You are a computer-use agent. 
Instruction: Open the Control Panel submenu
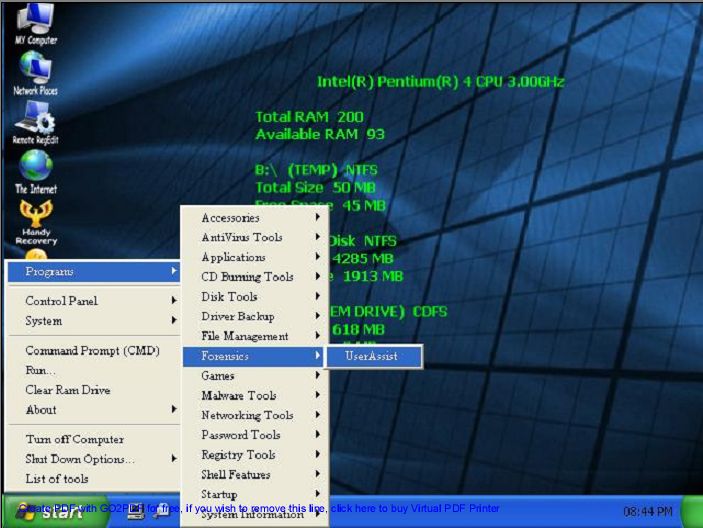[94, 301]
